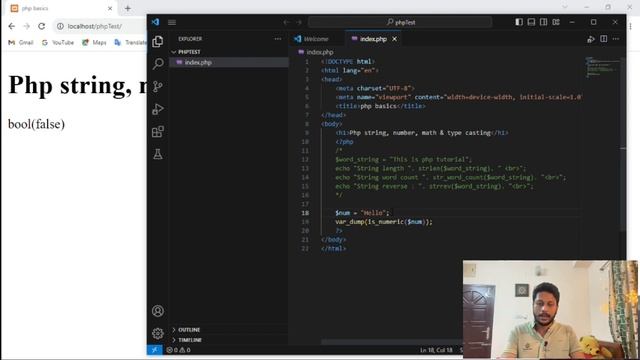This screenshot has width=640, height=360.
Task: Click the var_dump line in the editor
Action: [x=384, y=222]
